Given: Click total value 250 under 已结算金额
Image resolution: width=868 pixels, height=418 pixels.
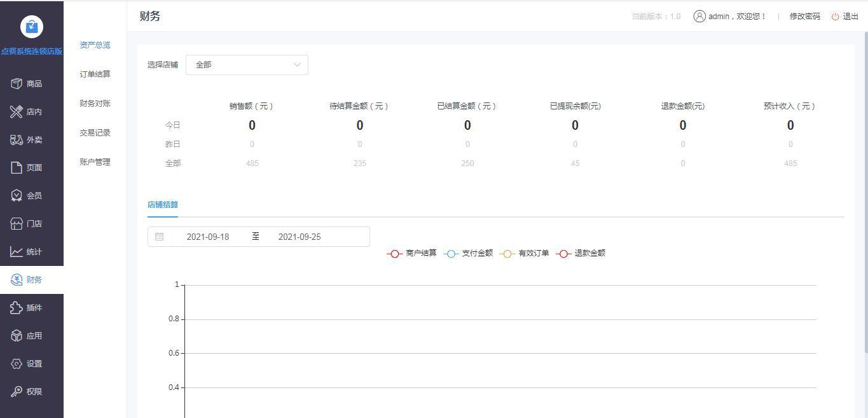Looking at the screenshot, I should 467,164.
